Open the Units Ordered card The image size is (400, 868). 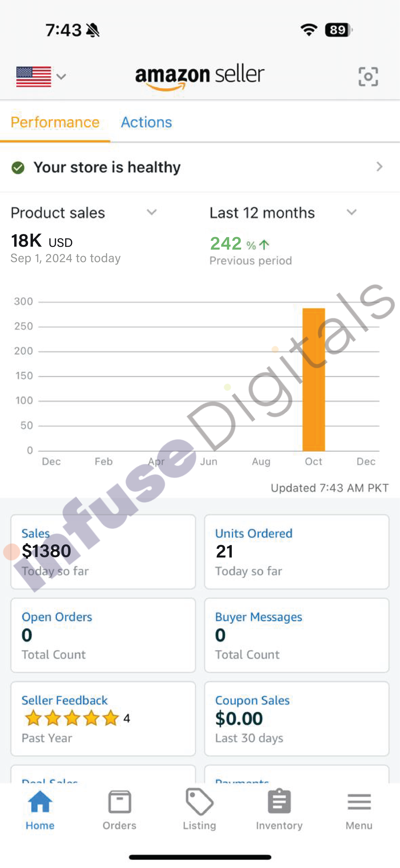(x=297, y=552)
